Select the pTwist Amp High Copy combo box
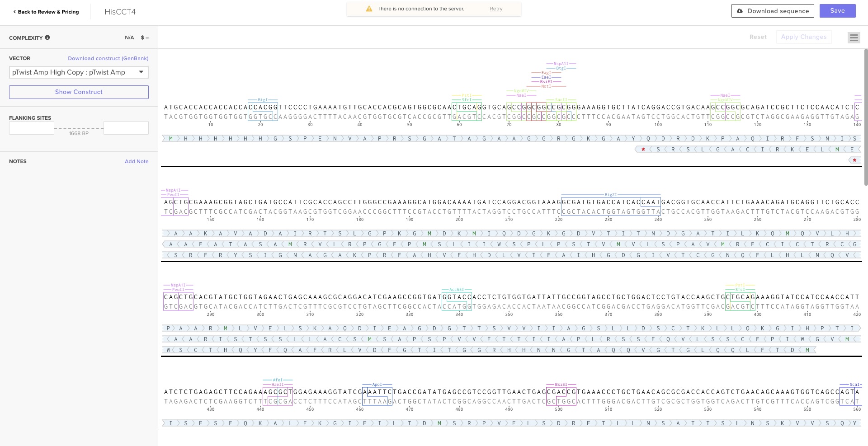 click(x=72, y=72)
